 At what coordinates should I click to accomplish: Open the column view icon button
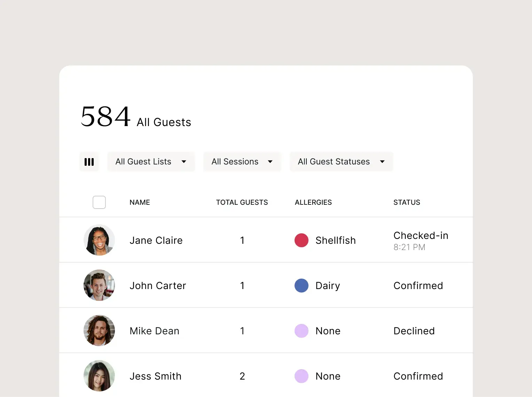click(89, 162)
